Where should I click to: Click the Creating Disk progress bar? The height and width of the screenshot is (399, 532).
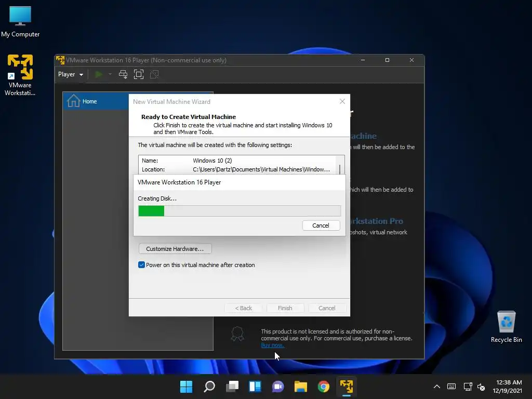pos(240,211)
